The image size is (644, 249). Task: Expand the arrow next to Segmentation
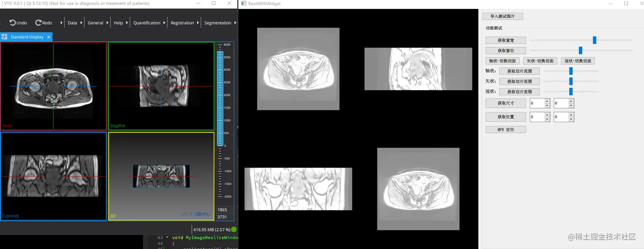(x=235, y=23)
